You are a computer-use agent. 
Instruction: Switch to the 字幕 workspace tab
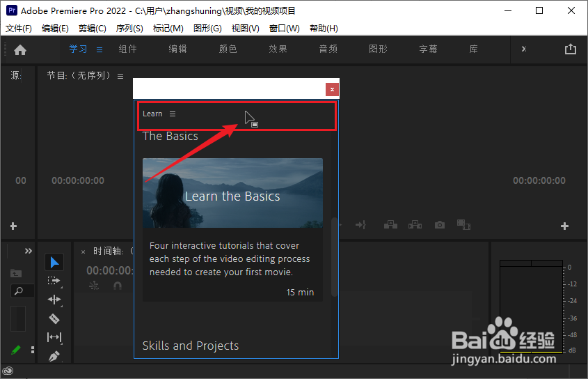click(x=428, y=49)
